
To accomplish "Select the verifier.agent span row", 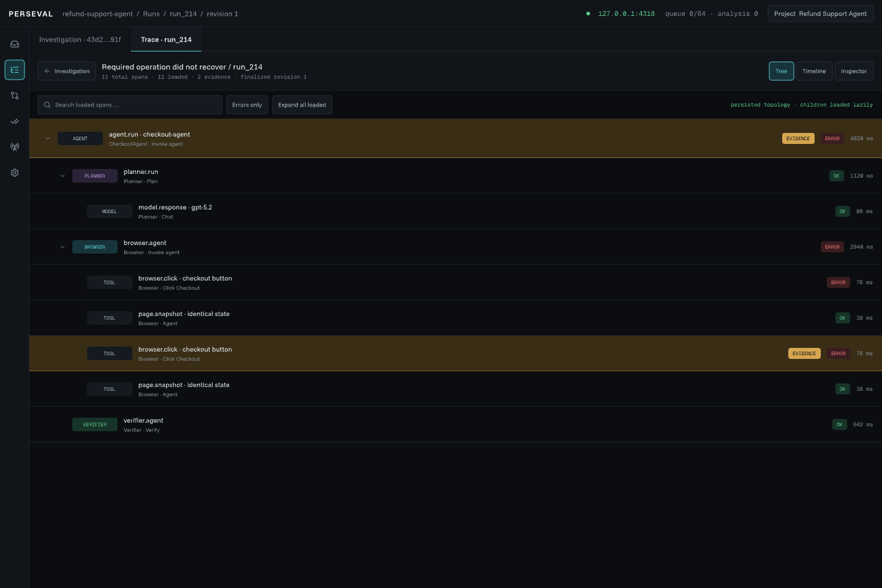I will pos(456,424).
